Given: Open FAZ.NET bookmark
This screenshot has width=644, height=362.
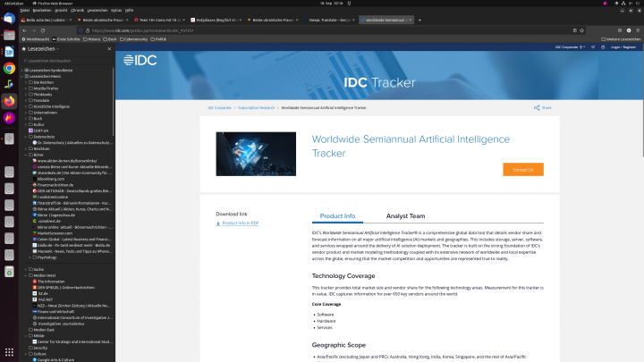Looking at the screenshot, I should 45,299.
